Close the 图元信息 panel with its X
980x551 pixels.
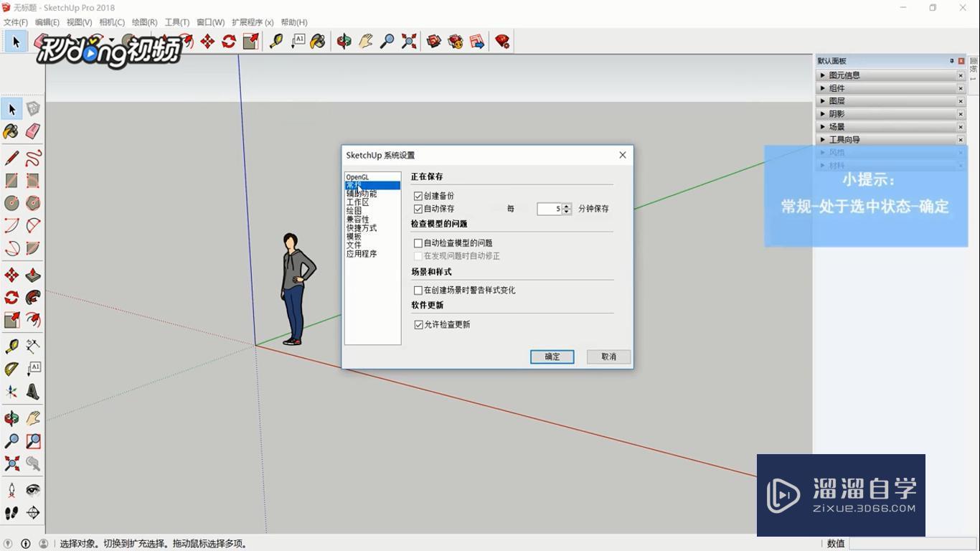pyautogui.click(x=961, y=75)
